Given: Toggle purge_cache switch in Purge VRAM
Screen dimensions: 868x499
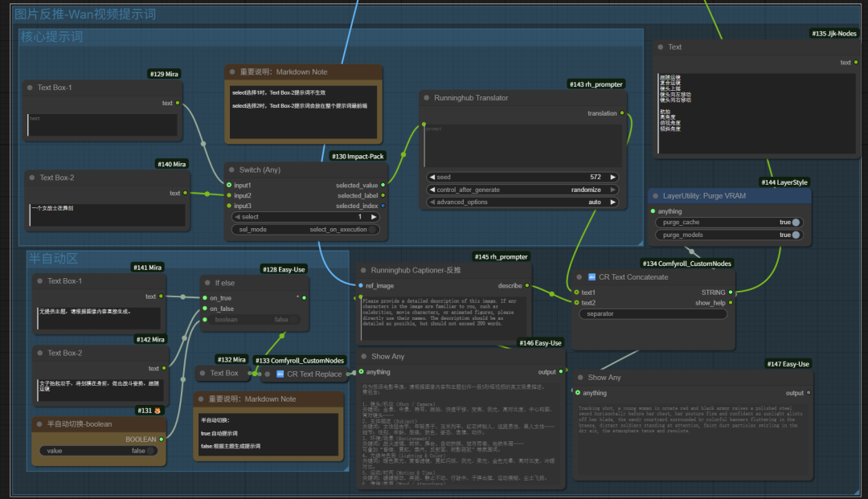Looking at the screenshot, I should [x=796, y=223].
